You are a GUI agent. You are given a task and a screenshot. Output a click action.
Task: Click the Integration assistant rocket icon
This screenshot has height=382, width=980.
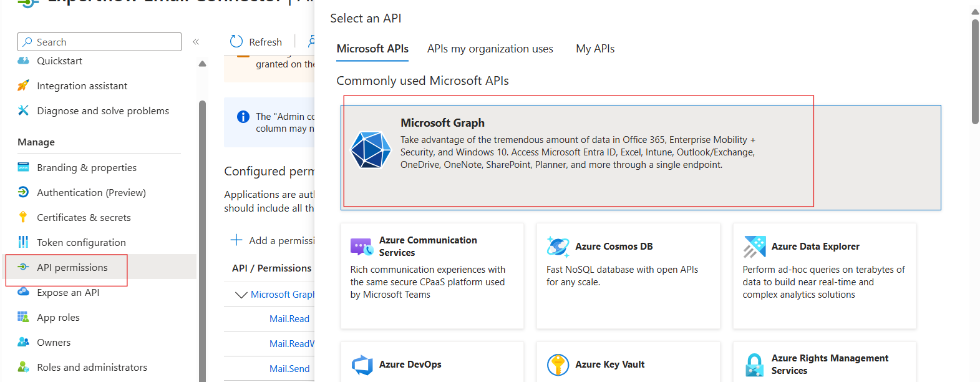pos(23,86)
